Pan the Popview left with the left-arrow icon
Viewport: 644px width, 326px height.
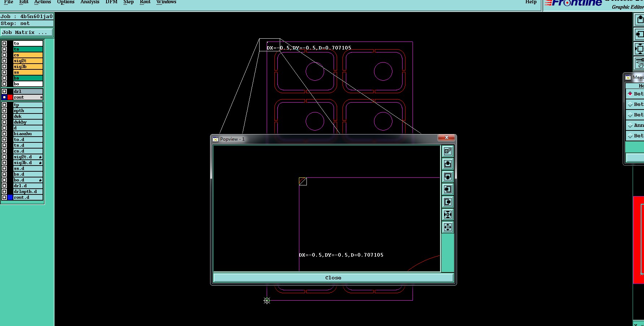pos(448,189)
